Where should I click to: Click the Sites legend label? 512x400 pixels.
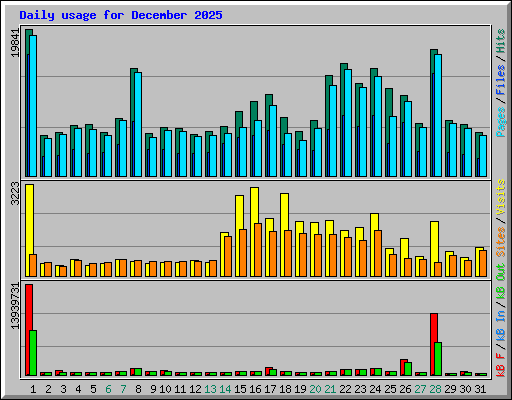[x=501, y=242]
